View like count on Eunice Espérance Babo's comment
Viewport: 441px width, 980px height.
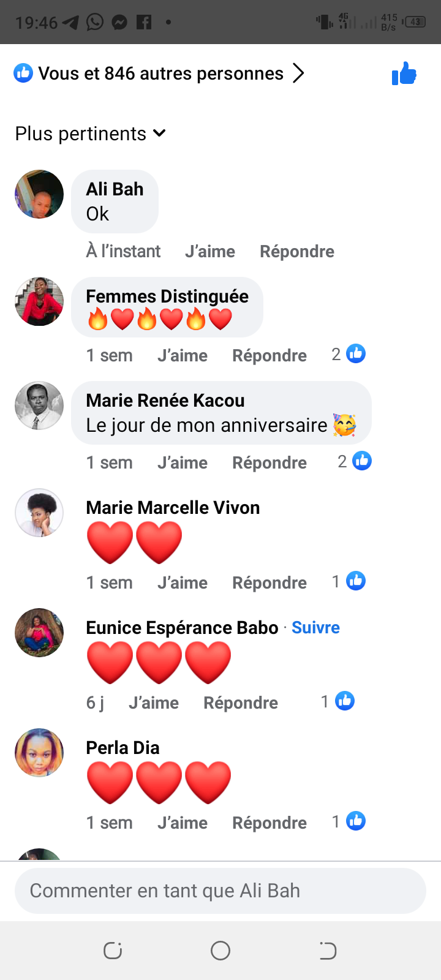click(338, 701)
